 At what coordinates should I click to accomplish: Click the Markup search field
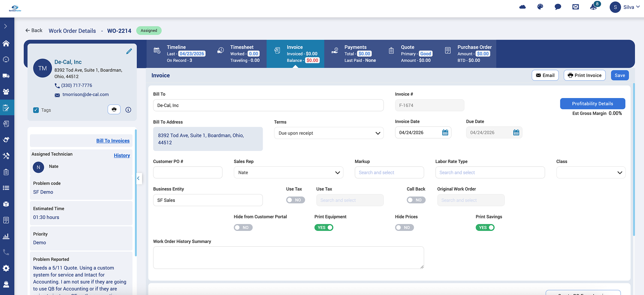click(x=389, y=172)
